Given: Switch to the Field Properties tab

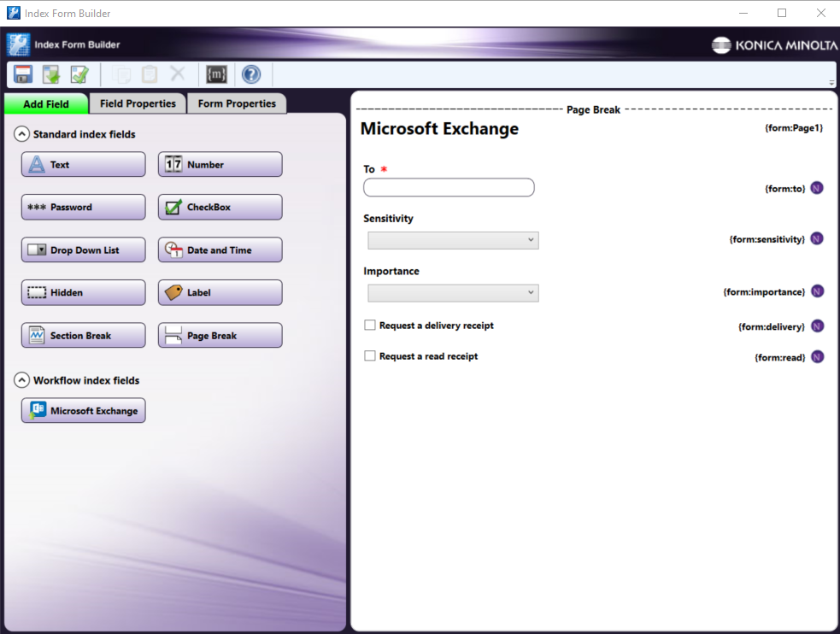Looking at the screenshot, I should click(138, 103).
